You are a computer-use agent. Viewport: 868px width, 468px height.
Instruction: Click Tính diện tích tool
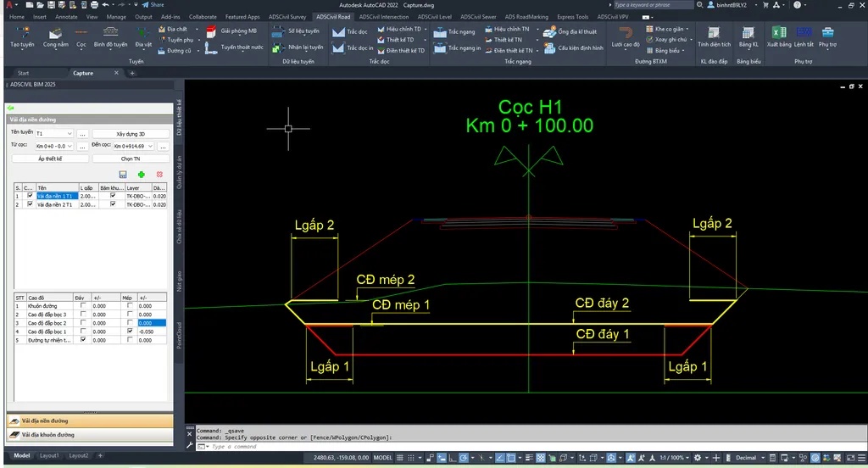pos(714,37)
